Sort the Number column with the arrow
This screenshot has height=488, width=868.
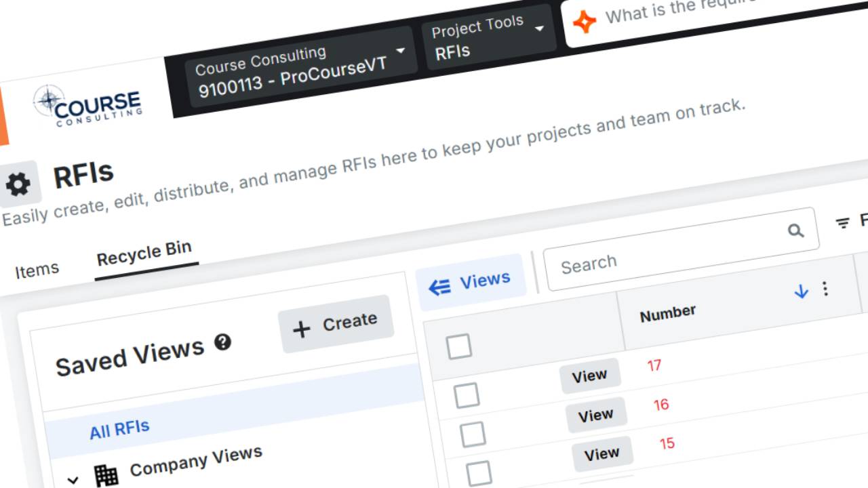pyautogui.click(x=801, y=291)
